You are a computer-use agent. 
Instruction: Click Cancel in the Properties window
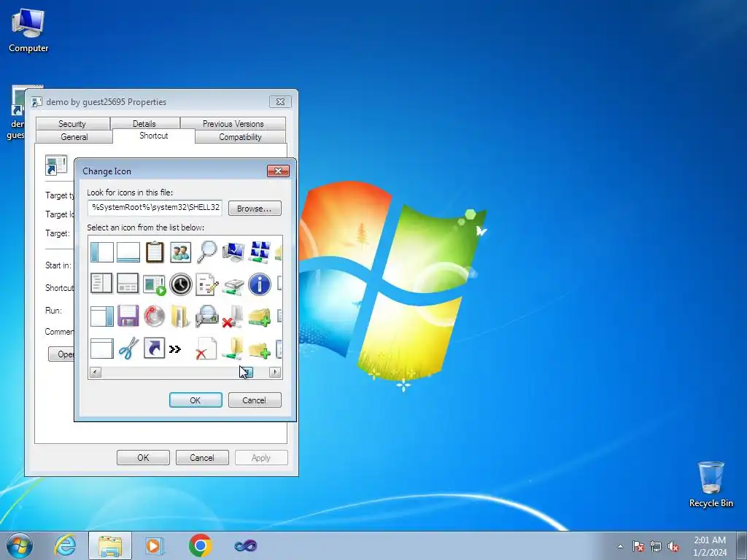(202, 458)
